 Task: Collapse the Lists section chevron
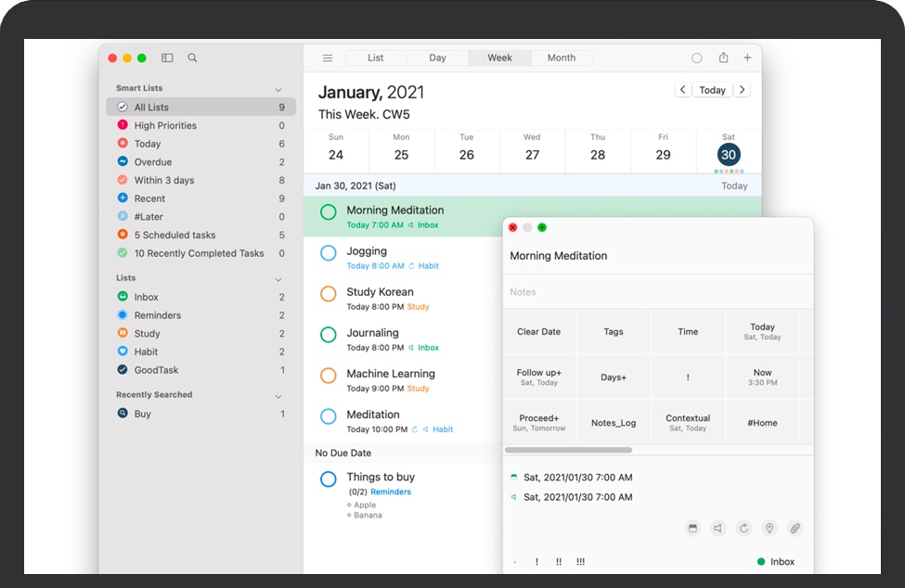[x=278, y=279]
